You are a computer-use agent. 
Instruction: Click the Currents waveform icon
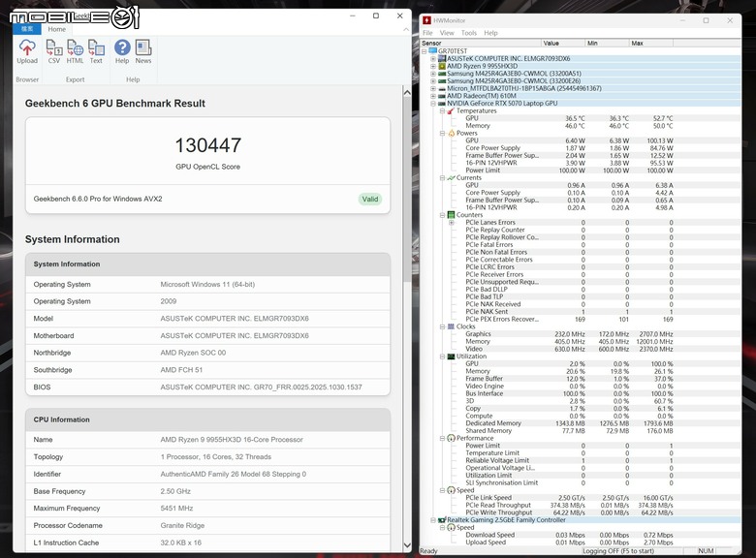coord(451,178)
